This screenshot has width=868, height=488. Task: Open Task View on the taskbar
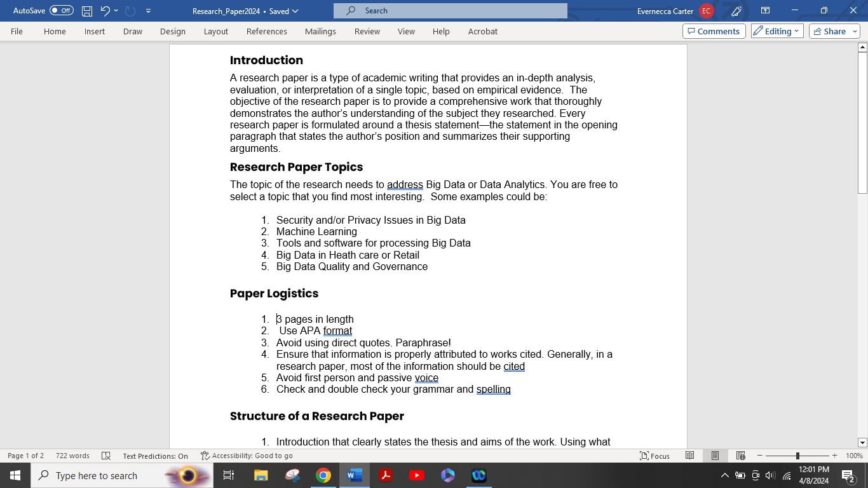point(229,475)
